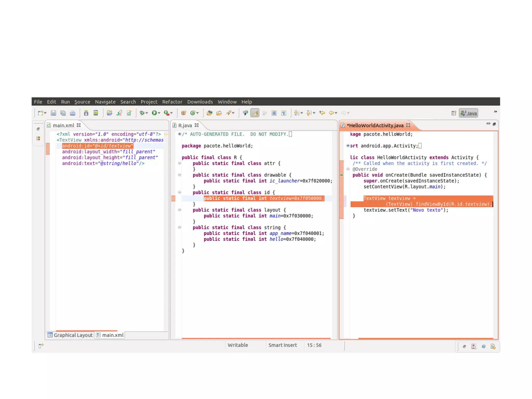
Task: Click the Print toolbar icon
Action: point(72,113)
